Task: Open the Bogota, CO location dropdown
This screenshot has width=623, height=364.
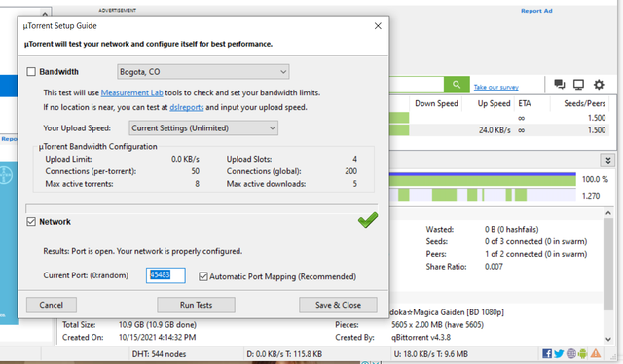Action: (x=203, y=72)
